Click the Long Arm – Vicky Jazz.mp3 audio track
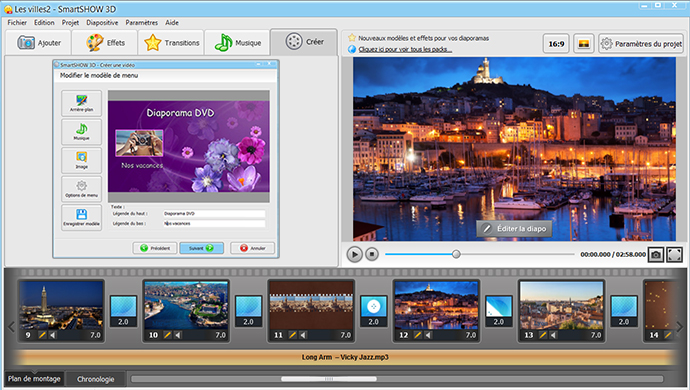Image resolution: width=690 pixels, height=390 pixels. click(x=345, y=357)
